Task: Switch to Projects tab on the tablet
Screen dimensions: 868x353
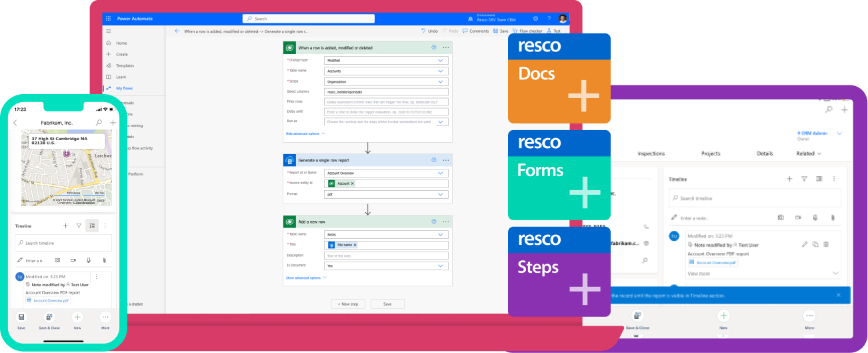Action: (711, 153)
